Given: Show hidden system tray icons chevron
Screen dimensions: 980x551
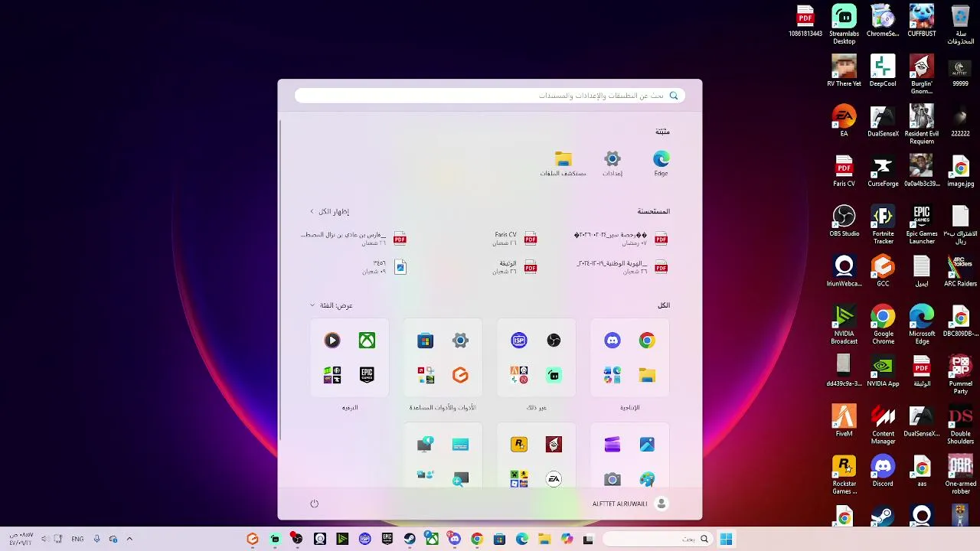Looking at the screenshot, I should tap(129, 540).
